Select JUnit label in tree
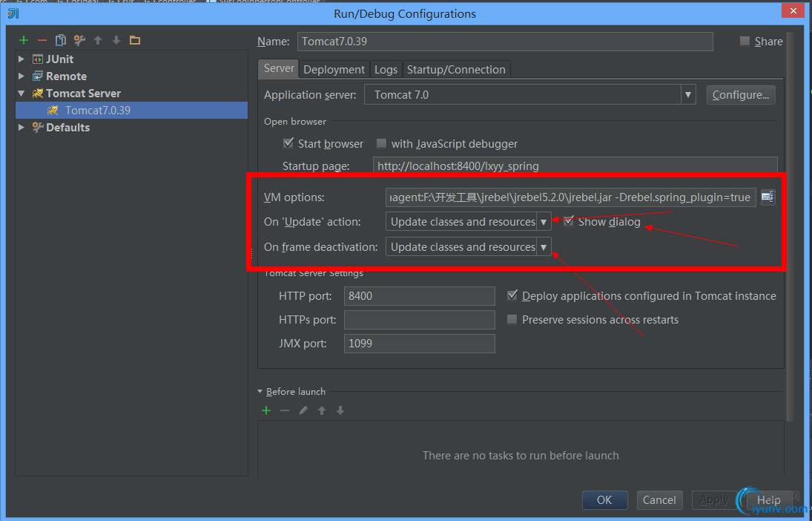This screenshot has width=812, height=521. coord(59,59)
